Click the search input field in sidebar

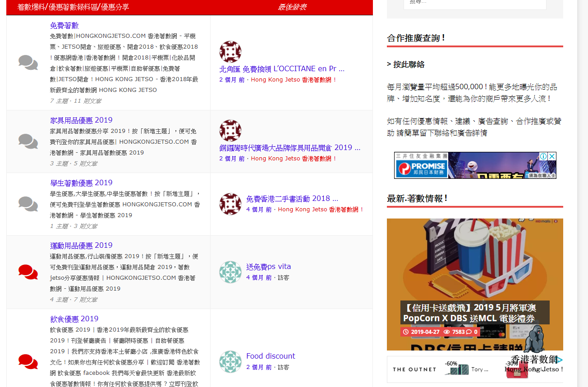(x=475, y=4)
